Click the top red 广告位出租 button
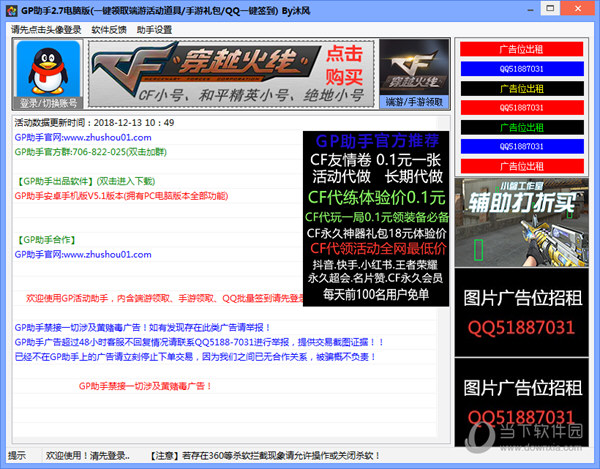Viewport: 600px width, 469px height. click(522, 49)
